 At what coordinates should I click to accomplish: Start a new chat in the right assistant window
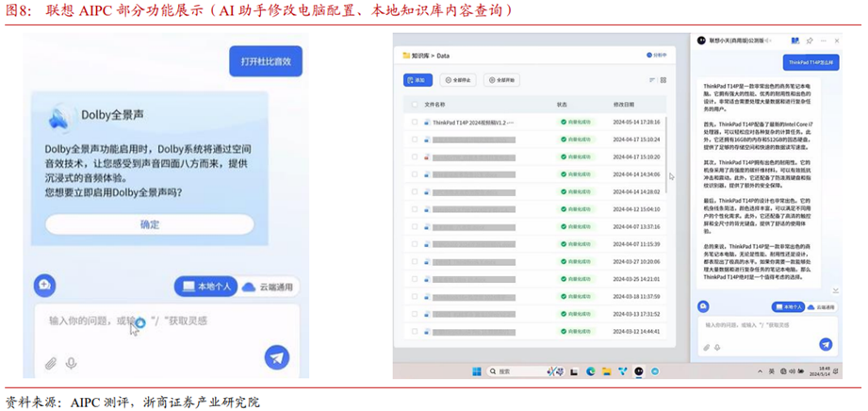point(702,306)
